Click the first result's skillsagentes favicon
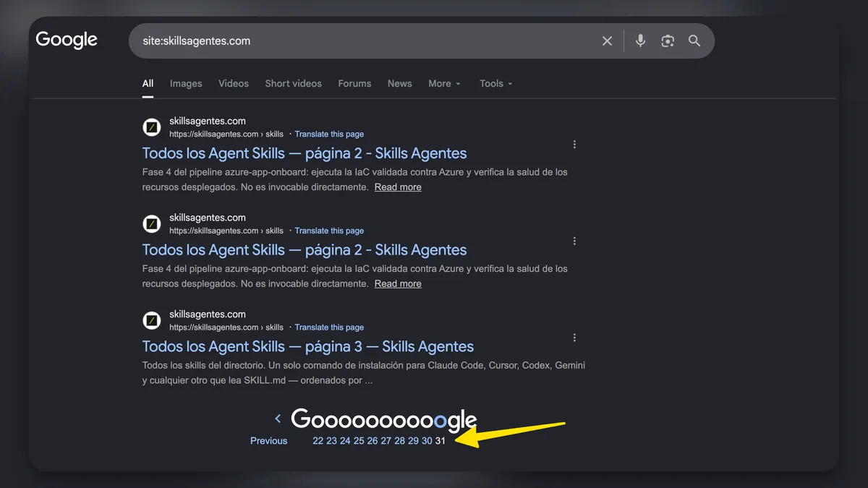This screenshot has height=488, width=868. [x=152, y=127]
